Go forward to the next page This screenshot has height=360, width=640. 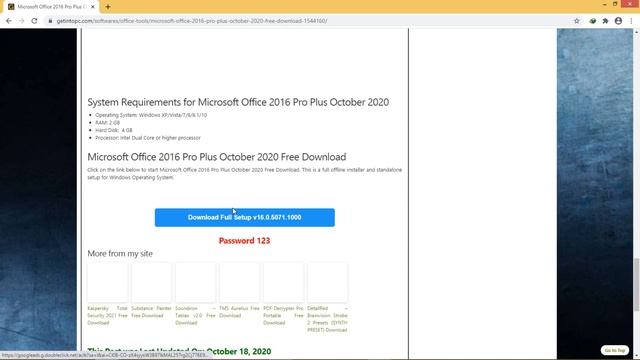click(22, 21)
